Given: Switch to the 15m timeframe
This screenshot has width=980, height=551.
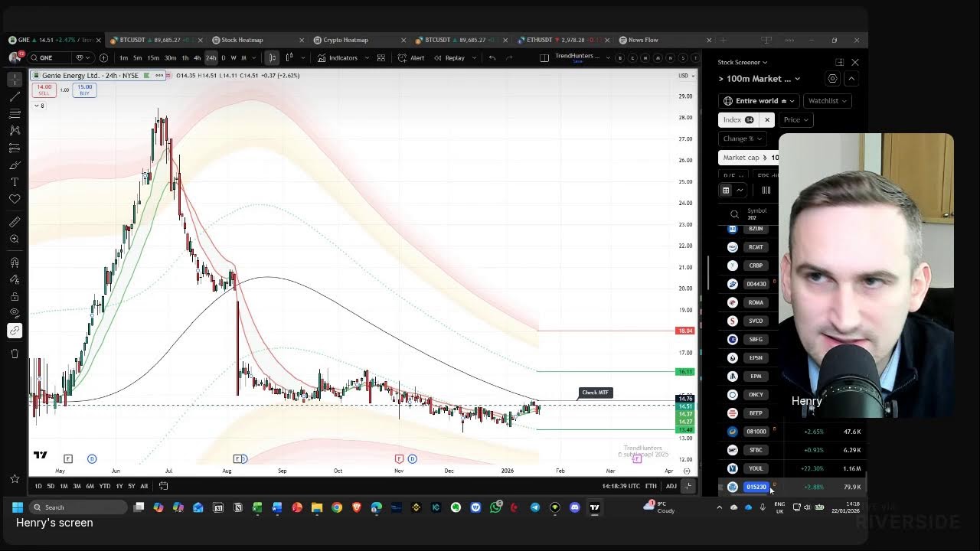Looking at the screenshot, I should click(x=153, y=58).
